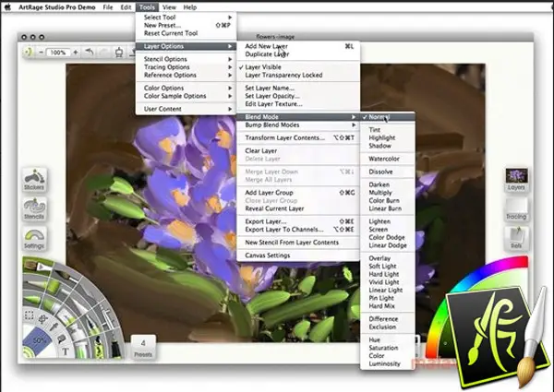The height and width of the screenshot is (392, 554).
Task: Click the redo arrow in toolbar
Action: point(104,53)
